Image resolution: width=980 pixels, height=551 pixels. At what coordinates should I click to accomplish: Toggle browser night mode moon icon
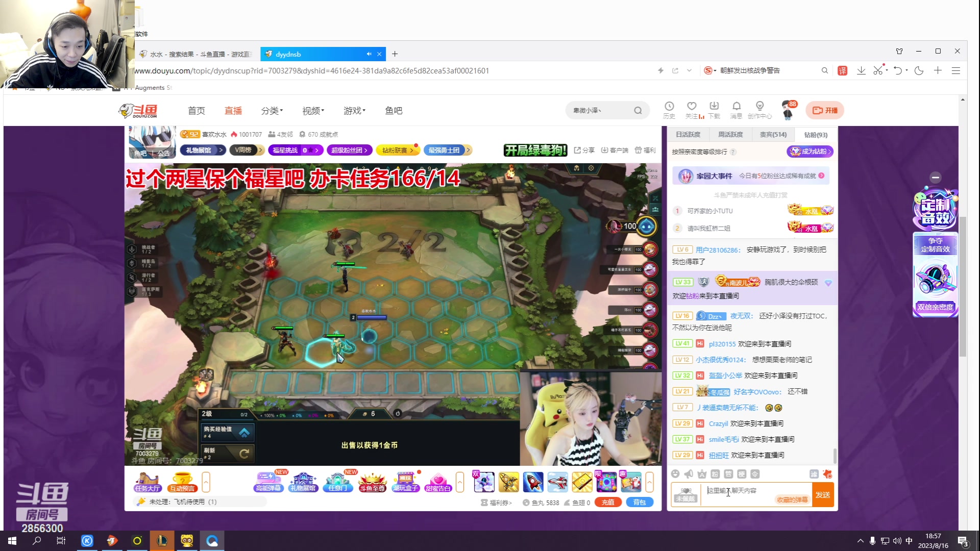[919, 70]
